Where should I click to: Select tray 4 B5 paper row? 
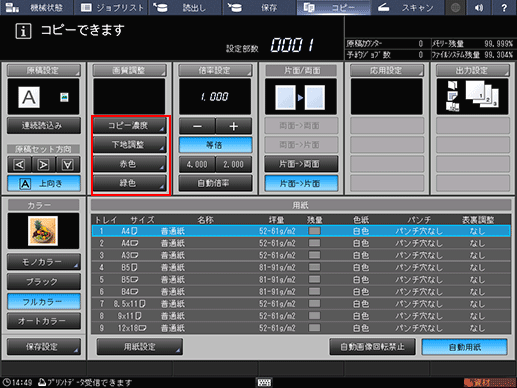(301, 267)
